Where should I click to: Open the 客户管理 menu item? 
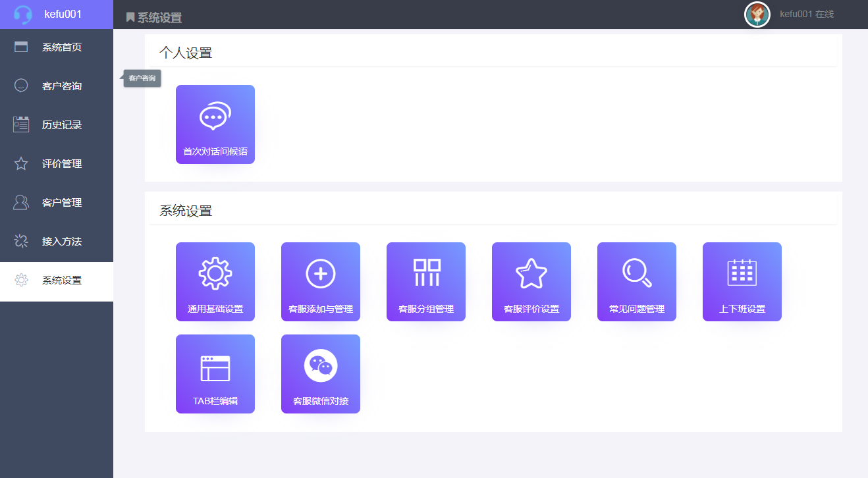pyautogui.click(x=57, y=203)
